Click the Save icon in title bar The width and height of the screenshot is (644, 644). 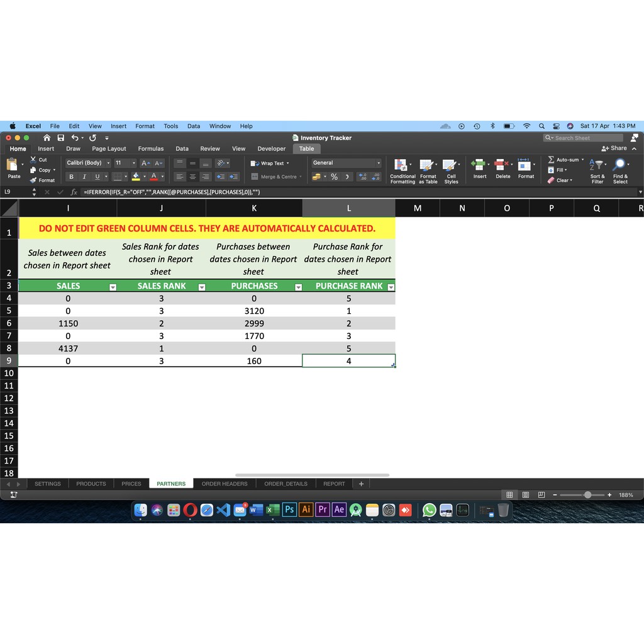point(61,138)
